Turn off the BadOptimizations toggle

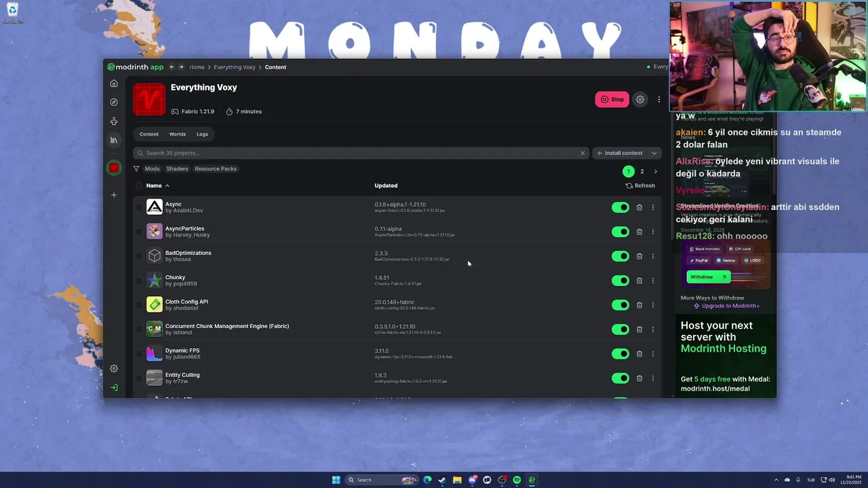tap(620, 256)
